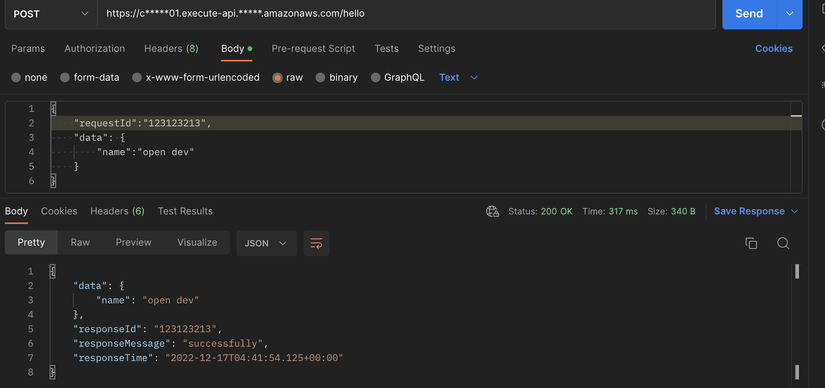Screen dimensions: 825x388
Task: Select the raw body type
Action: (x=288, y=77)
